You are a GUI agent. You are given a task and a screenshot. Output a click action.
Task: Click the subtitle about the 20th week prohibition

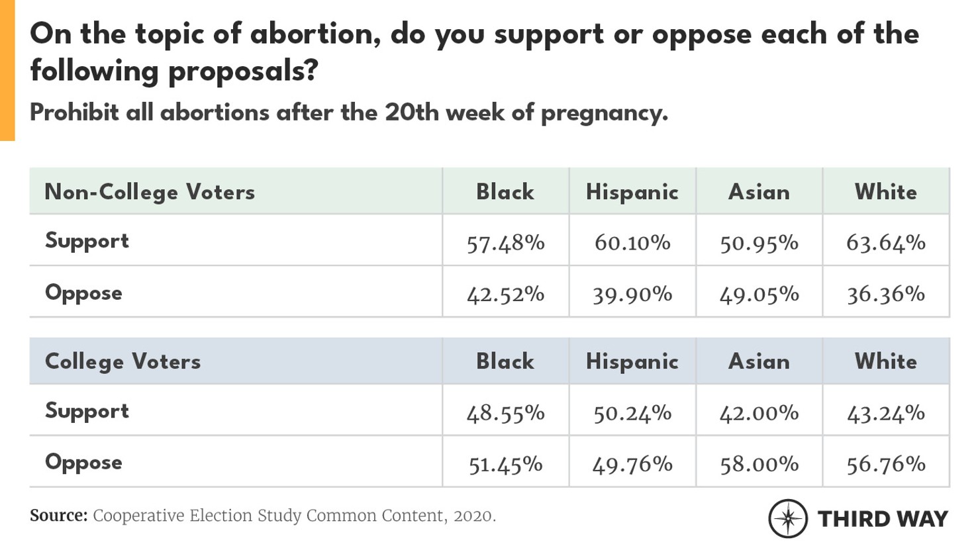(x=349, y=113)
